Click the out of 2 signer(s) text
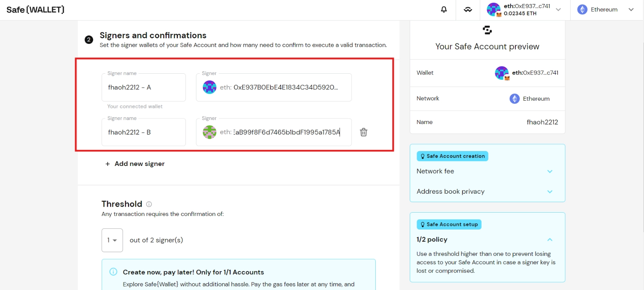644x290 pixels. pos(156,240)
